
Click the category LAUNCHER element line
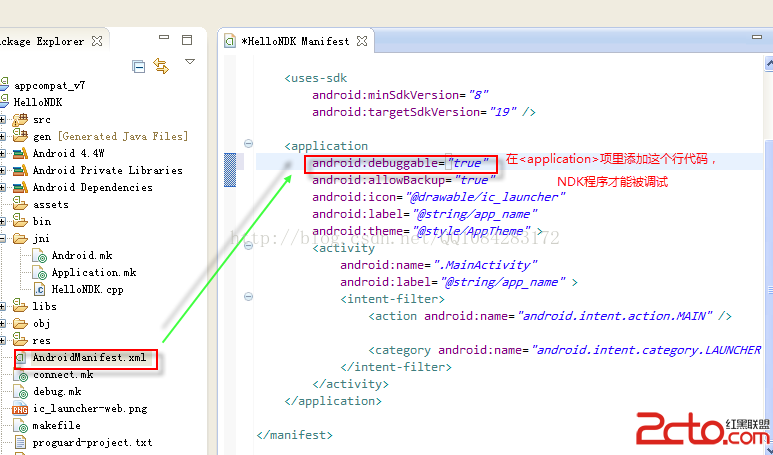click(x=564, y=350)
